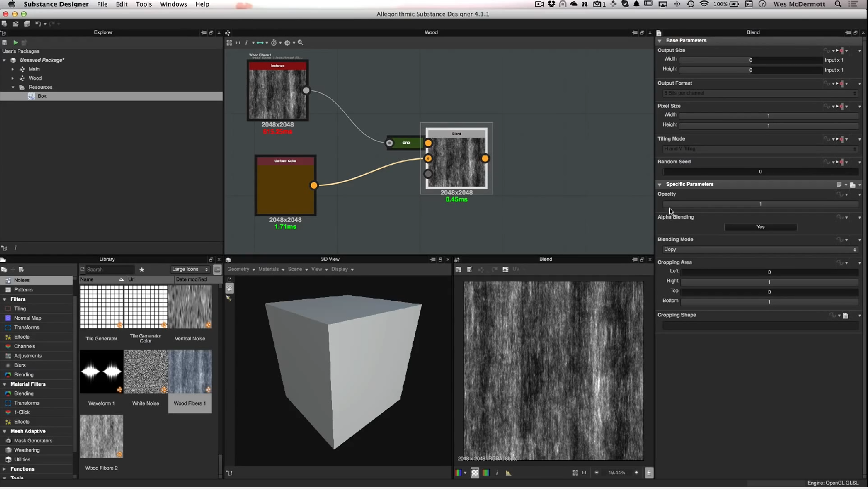Open the Tools menu in menu bar

143,4
